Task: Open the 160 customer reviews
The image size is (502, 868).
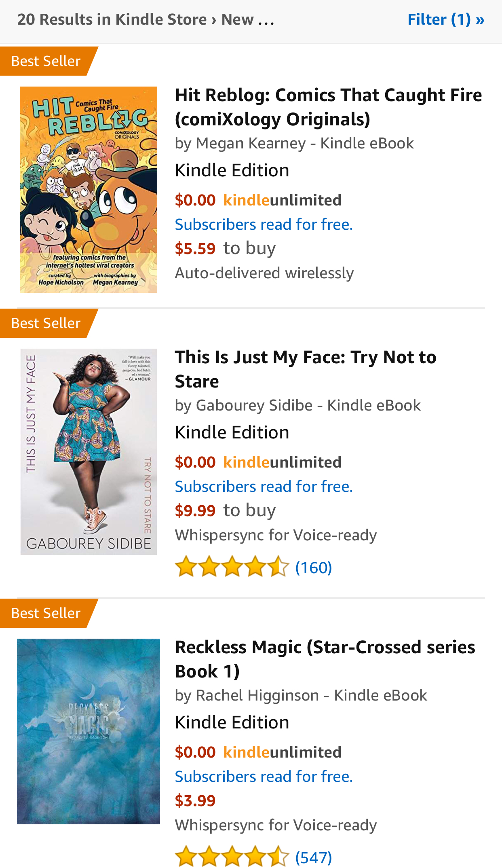Action: click(x=314, y=567)
